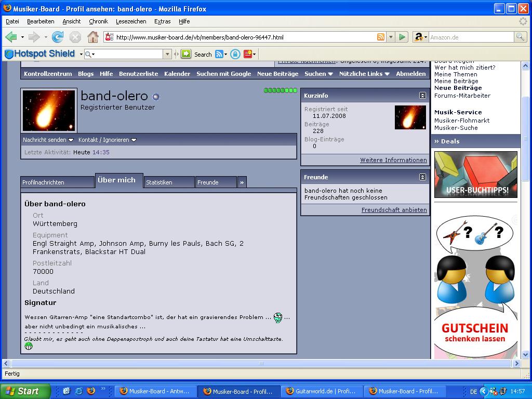Open the Bearbeiten menu

point(41,21)
